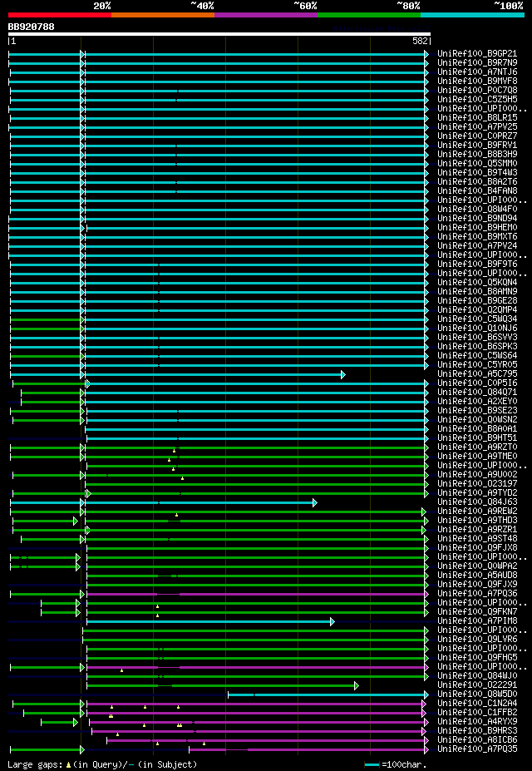Open hit UniRef100_B9R7N9
Image resolution: width=532 pixels, height=771 pixels.
click(477, 63)
